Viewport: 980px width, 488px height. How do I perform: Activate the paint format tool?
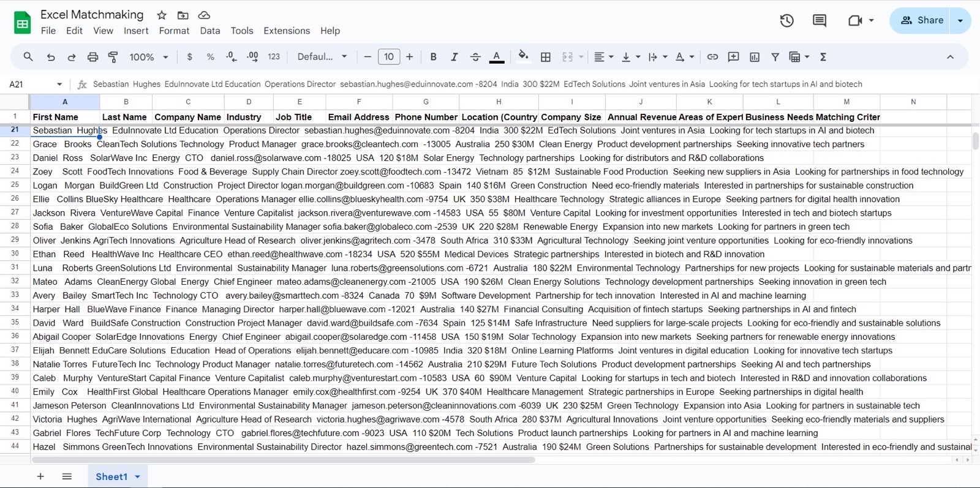(113, 57)
